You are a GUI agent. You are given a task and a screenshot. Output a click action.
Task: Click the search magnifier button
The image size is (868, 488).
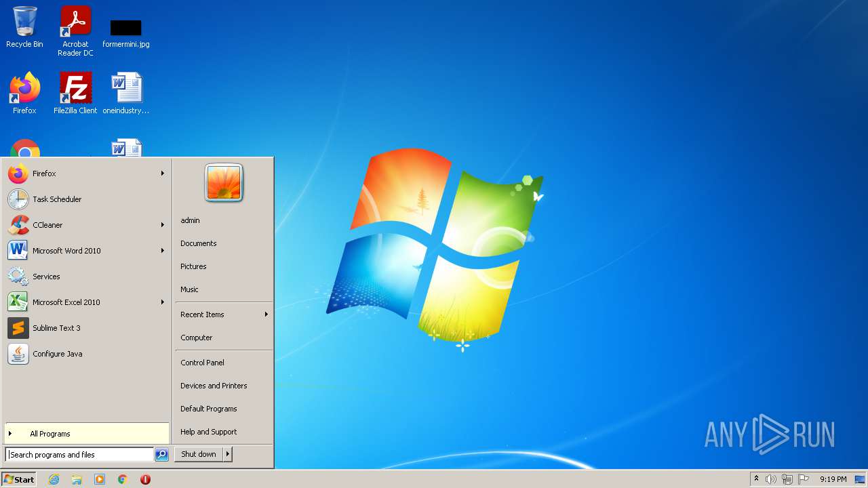coord(161,455)
